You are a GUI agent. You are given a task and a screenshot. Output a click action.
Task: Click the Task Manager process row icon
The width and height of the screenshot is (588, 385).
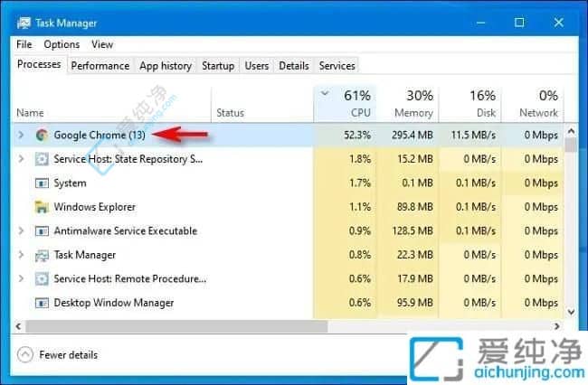[42, 255]
